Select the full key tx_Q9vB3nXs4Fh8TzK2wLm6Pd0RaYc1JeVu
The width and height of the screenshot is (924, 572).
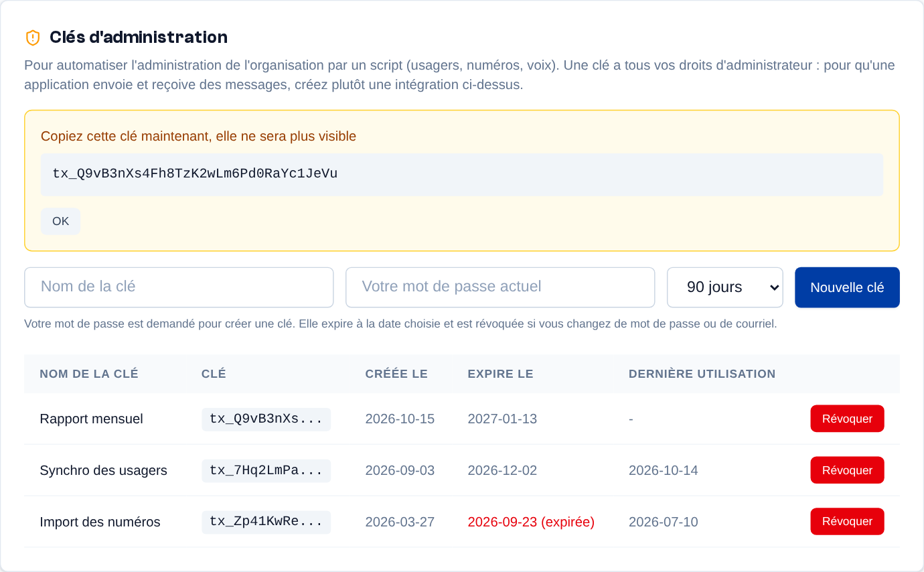(195, 174)
